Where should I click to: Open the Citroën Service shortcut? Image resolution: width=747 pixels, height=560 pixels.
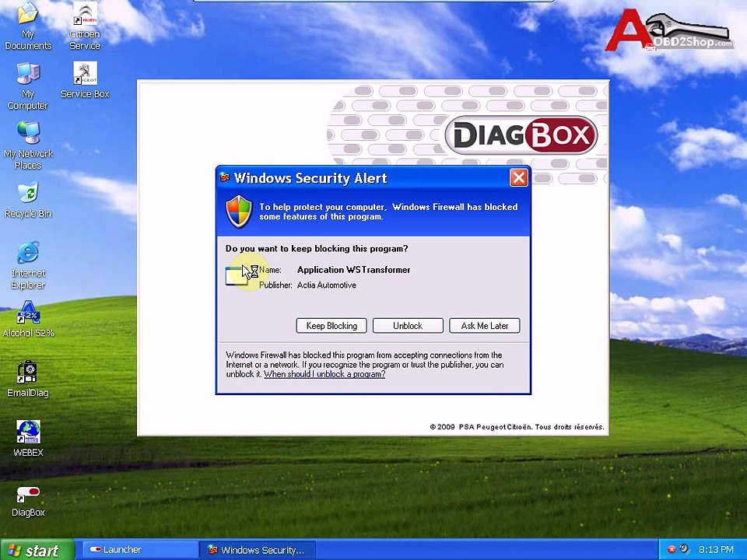(x=85, y=26)
